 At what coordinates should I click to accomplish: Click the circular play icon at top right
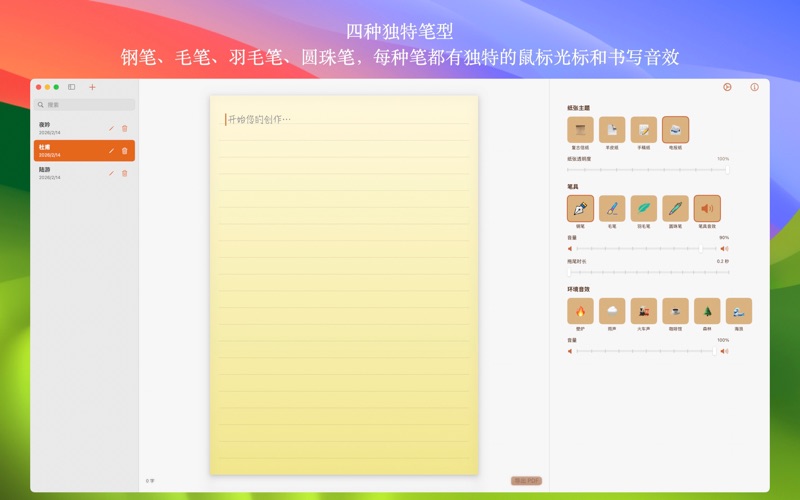point(727,87)
